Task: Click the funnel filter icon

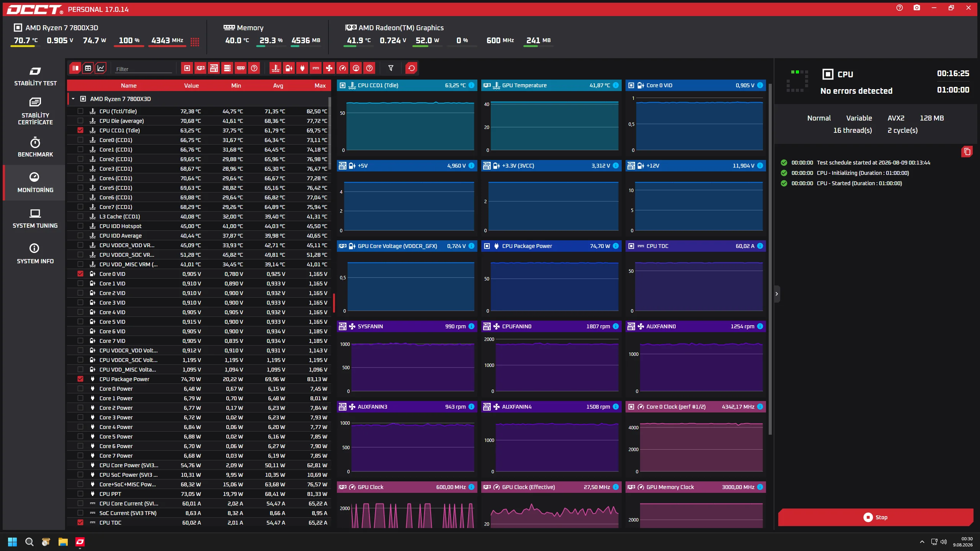Action: (x=391, y=68)
